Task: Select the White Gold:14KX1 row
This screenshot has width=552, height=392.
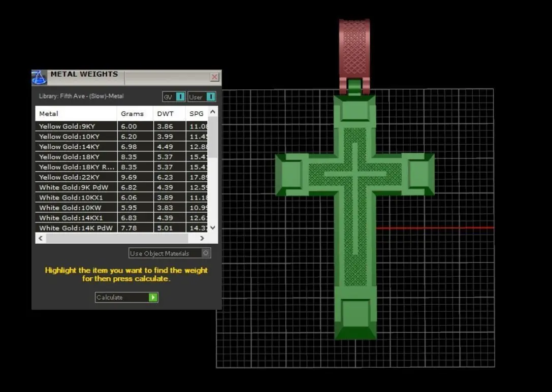Action: (121, 218)
